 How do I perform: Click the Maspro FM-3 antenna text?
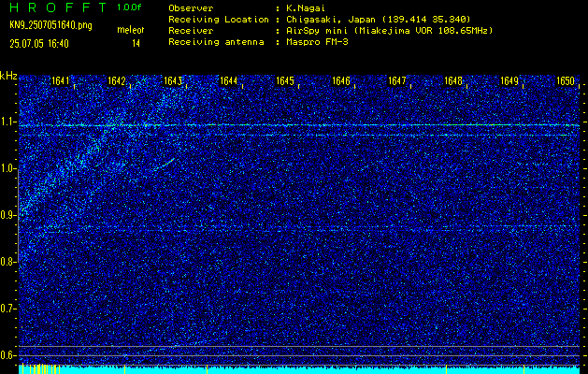(x=317, y=42)
